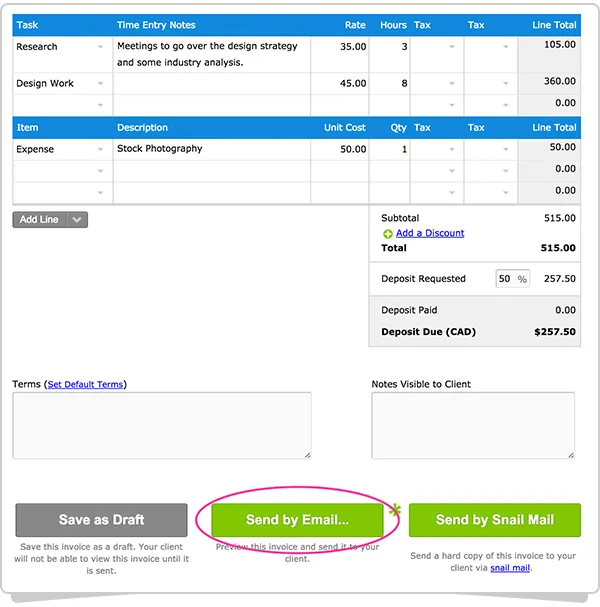Open the Add Line split-button arrow
The height and width of the screenshot is (607, 600).
pyautogui.click(x=78, y=220)
